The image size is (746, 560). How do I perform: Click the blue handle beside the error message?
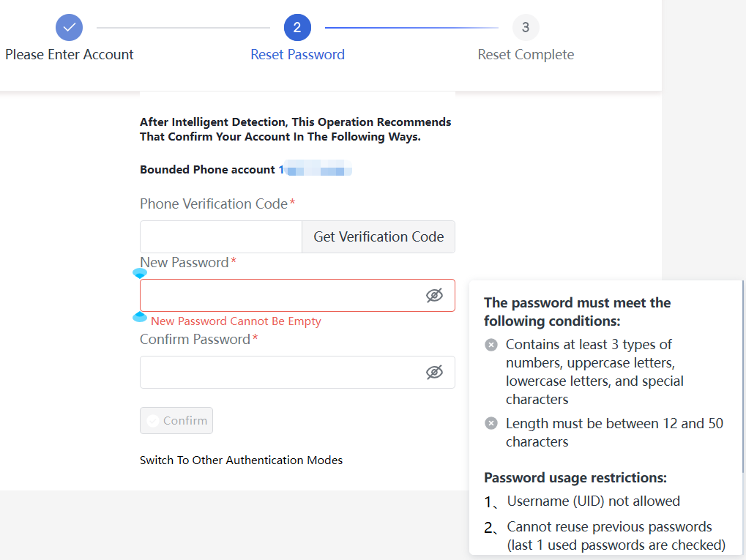tap(139, 317)
